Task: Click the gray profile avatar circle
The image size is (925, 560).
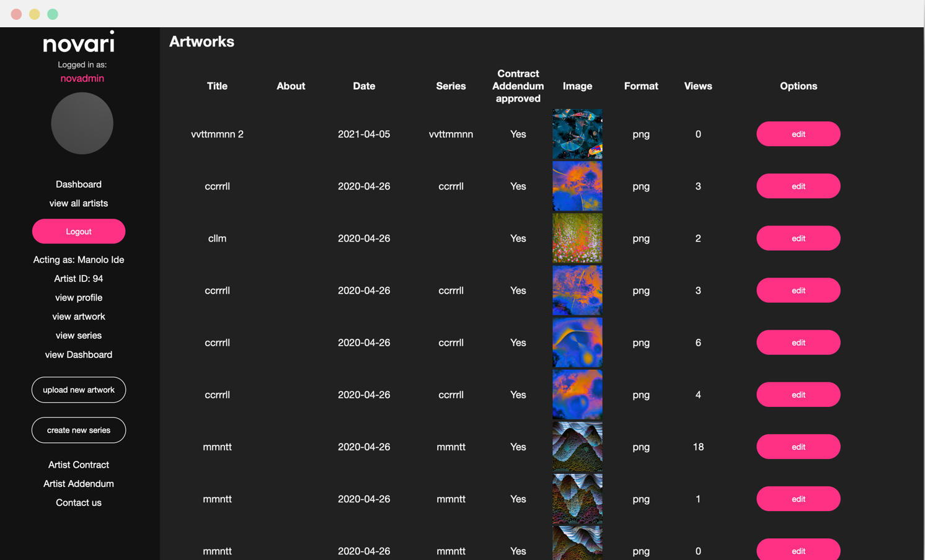Action: point(82,123)
